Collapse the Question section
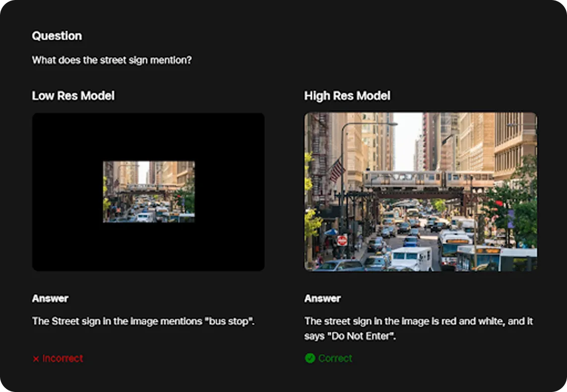567x392 pixels. [57, 36]
